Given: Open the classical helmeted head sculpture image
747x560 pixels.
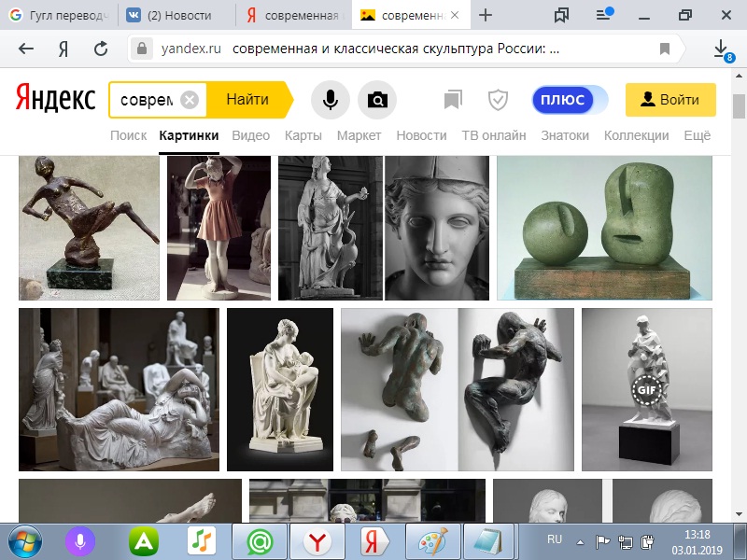Looking at the screenshot, I should pos(437,228).
